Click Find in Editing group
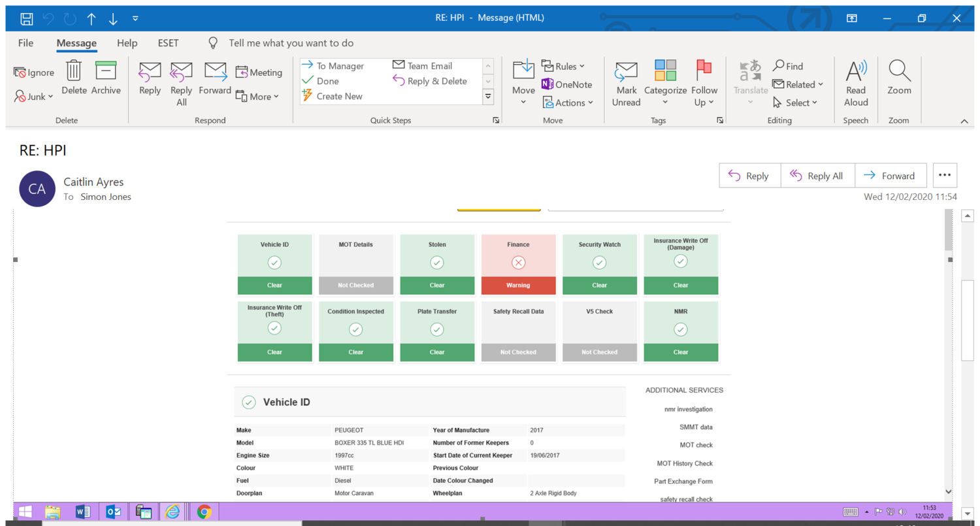Viewport: 980px width, 526px height. [788, 66]
